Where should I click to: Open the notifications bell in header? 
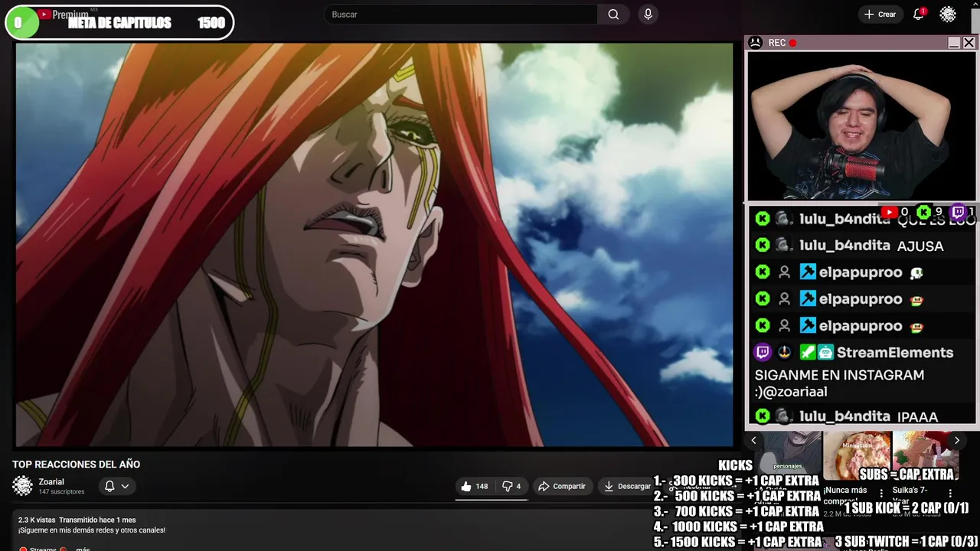click(x=918, y=15)
